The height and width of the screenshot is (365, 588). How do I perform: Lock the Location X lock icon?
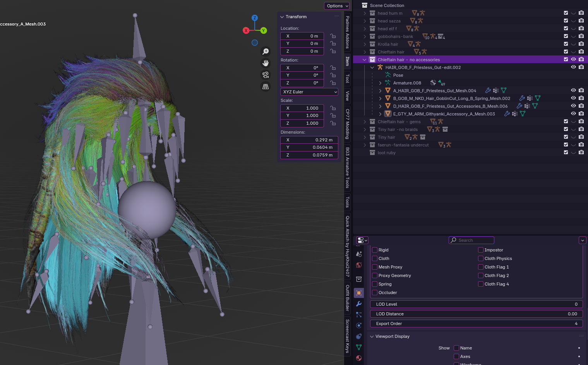click(333, 36)
